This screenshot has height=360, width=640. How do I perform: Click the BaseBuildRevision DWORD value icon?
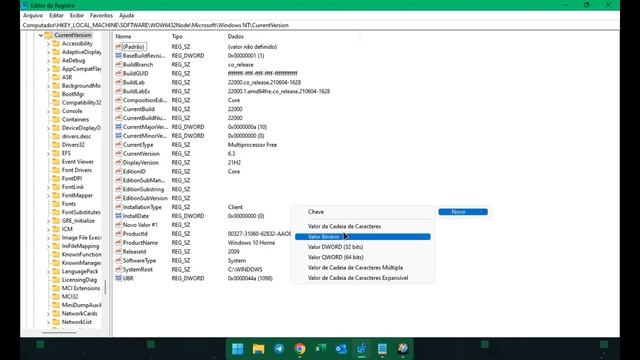click(x=118, y=56)
